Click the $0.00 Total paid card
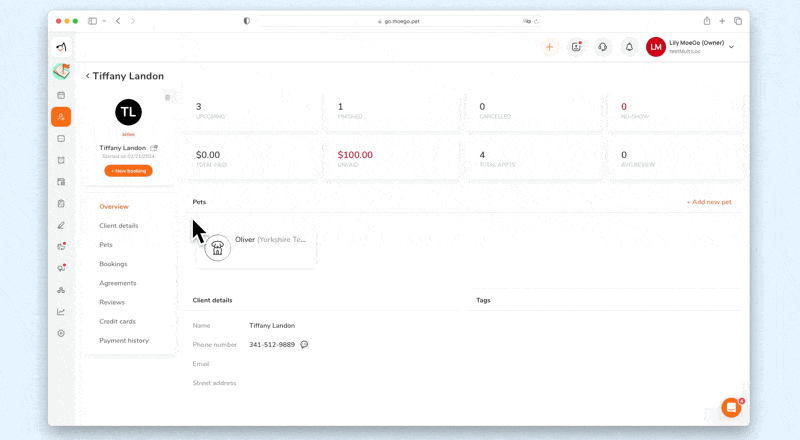This screenshot has height=440, width=800. tap(252, 160)
